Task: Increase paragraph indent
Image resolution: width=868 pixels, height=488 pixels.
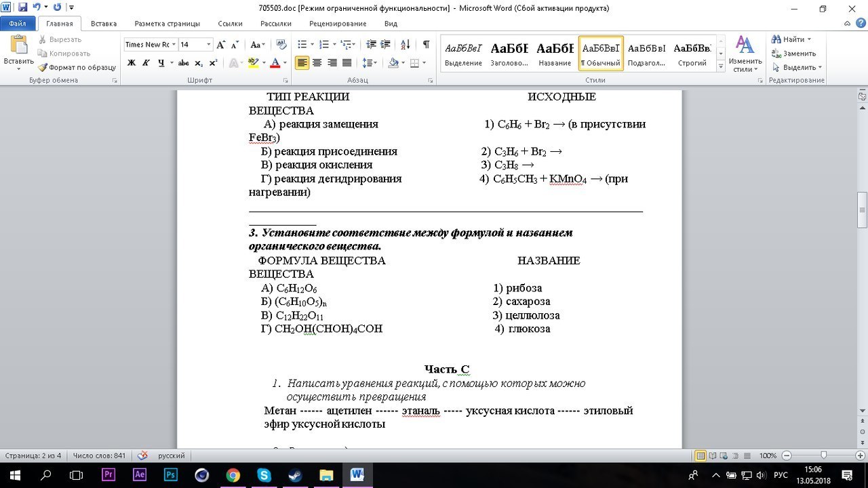Action: pyautogui.click(x=387, y=45)
